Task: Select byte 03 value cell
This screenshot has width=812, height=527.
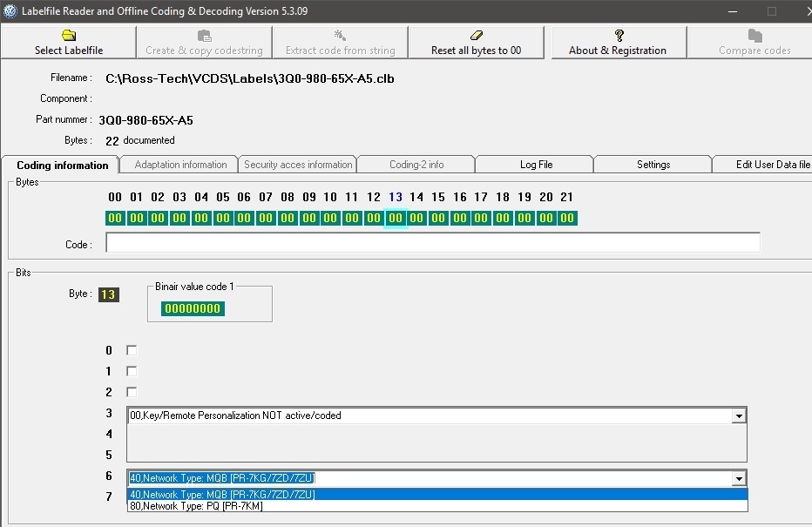Action: tap(179, 218)
